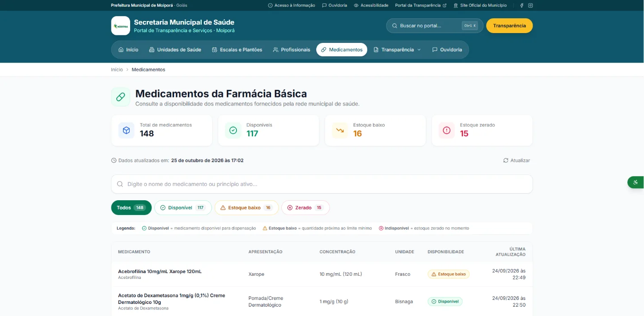Click Acebrofilina 10mg/mL Xarope 120mL row title
This screenshot has width=644, height=316.
pos(160,271)
